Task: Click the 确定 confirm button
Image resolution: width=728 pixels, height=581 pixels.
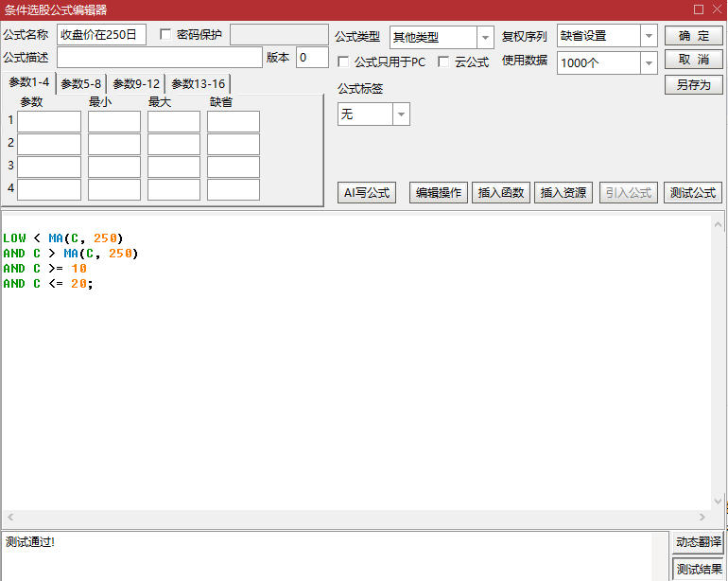Action: coord(693,36)
